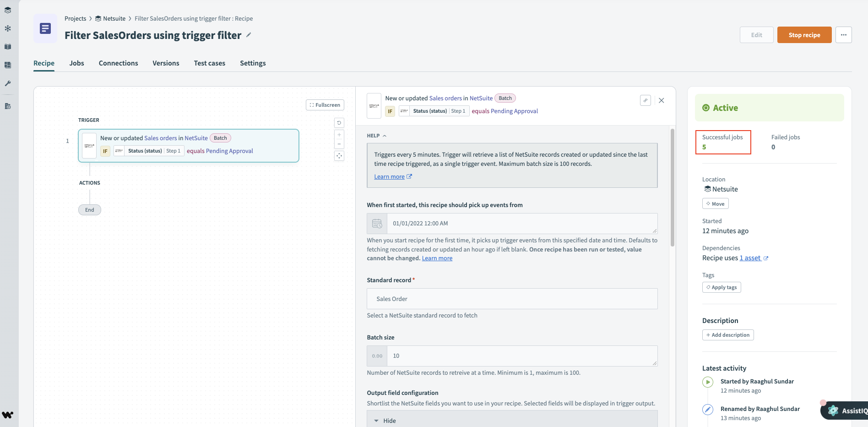The width and height of the screenshot is (868, 427).
Task: Open the calendar date picker icon
Action: pos(377,224)
